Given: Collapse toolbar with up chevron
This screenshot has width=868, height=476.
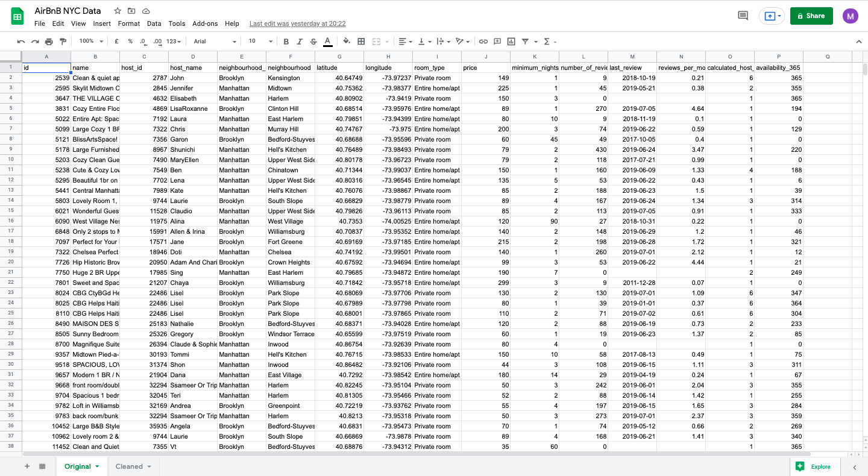Looking at the screenshot, I should (x=859, y=42).
